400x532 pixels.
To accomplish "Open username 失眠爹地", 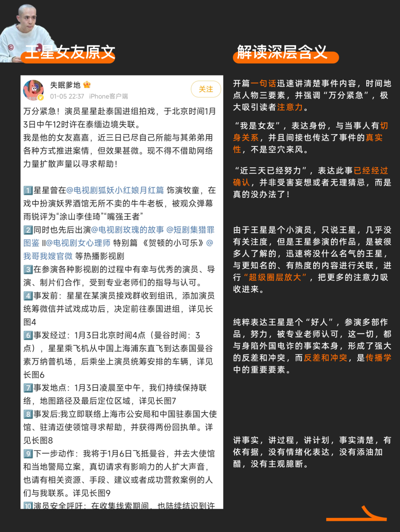I will [x=65, y=85].
